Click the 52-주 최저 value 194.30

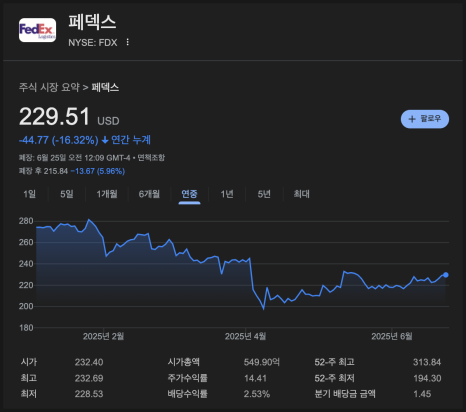(427, 378)
